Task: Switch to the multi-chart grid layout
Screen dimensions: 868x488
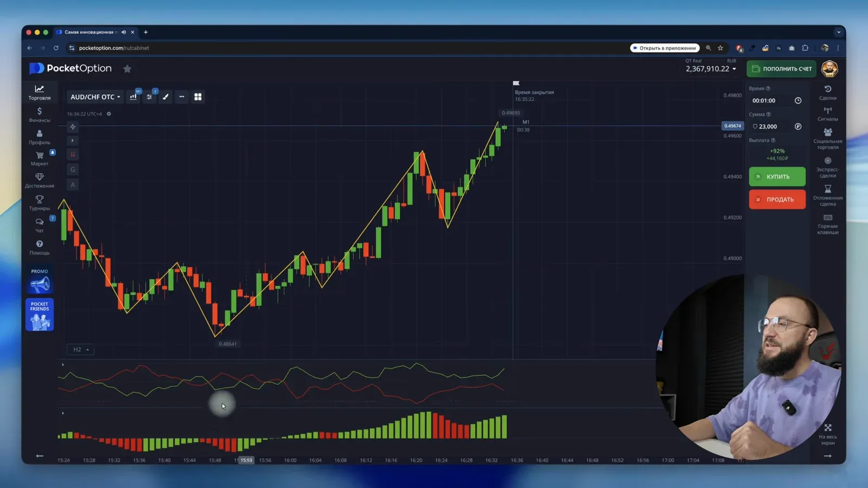Action: [198, 97]
